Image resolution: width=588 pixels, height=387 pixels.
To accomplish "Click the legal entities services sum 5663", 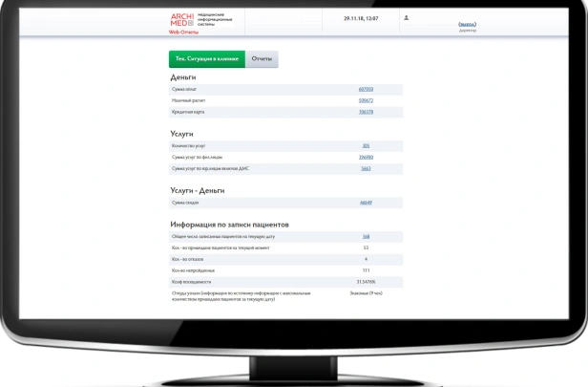I will pyautogui.click(x=366, y=169).
